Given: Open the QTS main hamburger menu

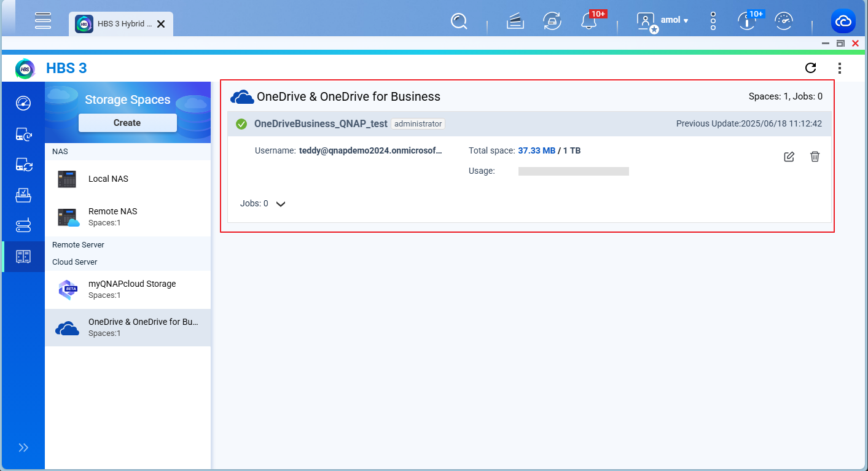Looking at the screenshot, I should coord(43,20).
